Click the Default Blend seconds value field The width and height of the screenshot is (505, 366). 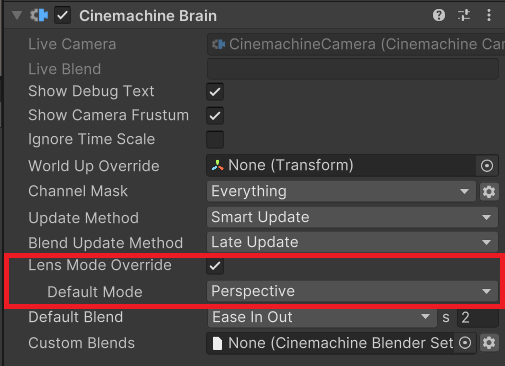coord(478,317)
